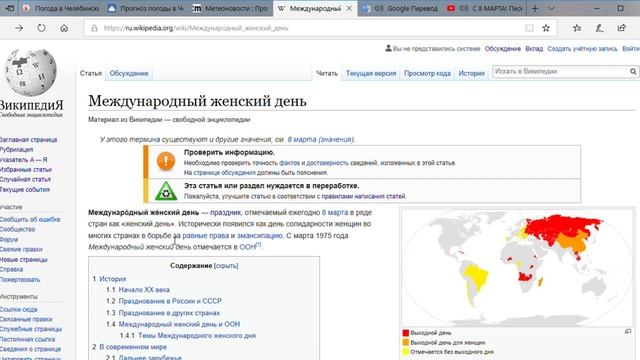This screenshot has height=360, width=640.
Task: Open the Обсуждение article tab
Action: pyautogui.click(x=129, y=73)
